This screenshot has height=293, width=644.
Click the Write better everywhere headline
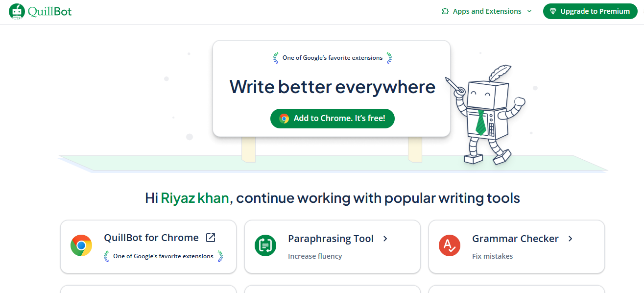click(x=332, y=87)
